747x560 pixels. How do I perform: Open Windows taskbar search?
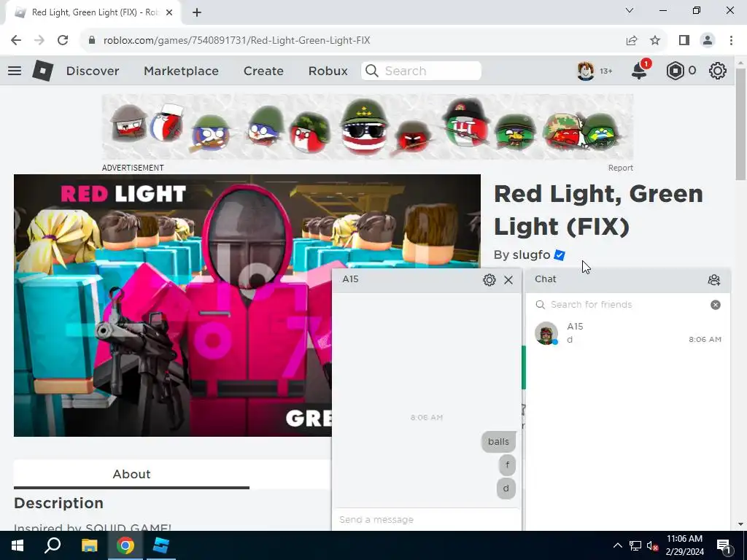click(53, 545)
